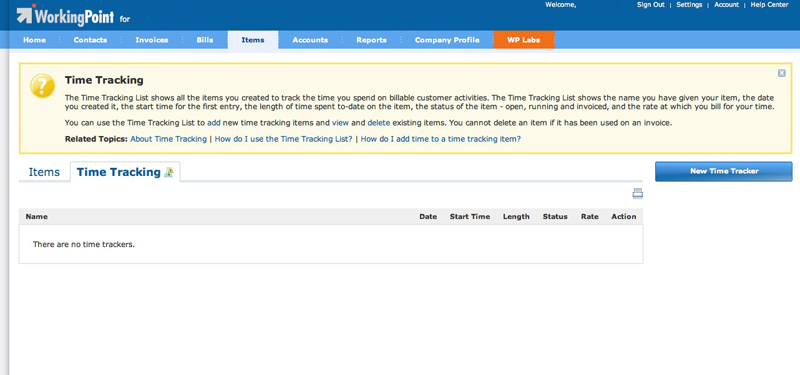This screenshot has height=375, width=800.
Task: Open the Account link in header
Action: tap(727, 5)
